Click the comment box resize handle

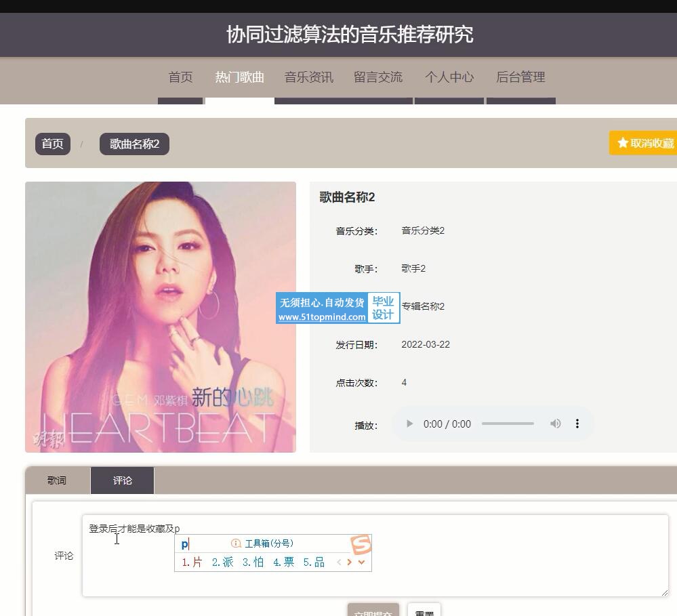coord(664,593)
